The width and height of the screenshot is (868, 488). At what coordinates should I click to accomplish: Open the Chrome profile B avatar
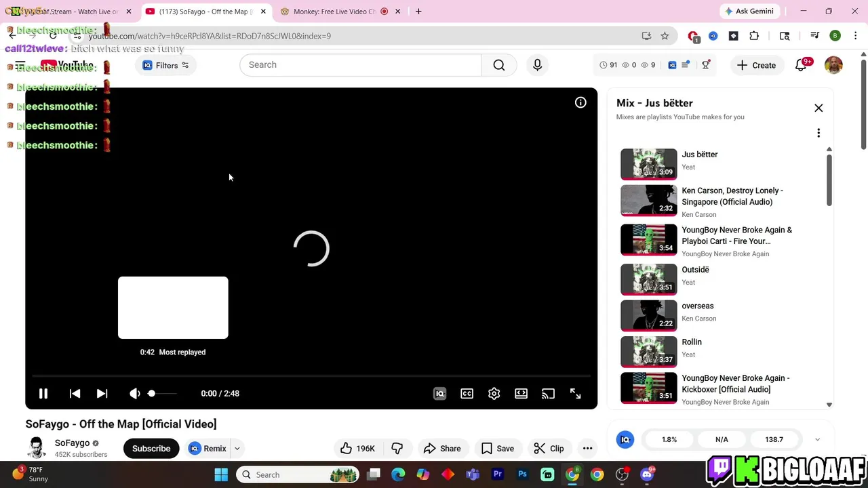coord(835,36)
